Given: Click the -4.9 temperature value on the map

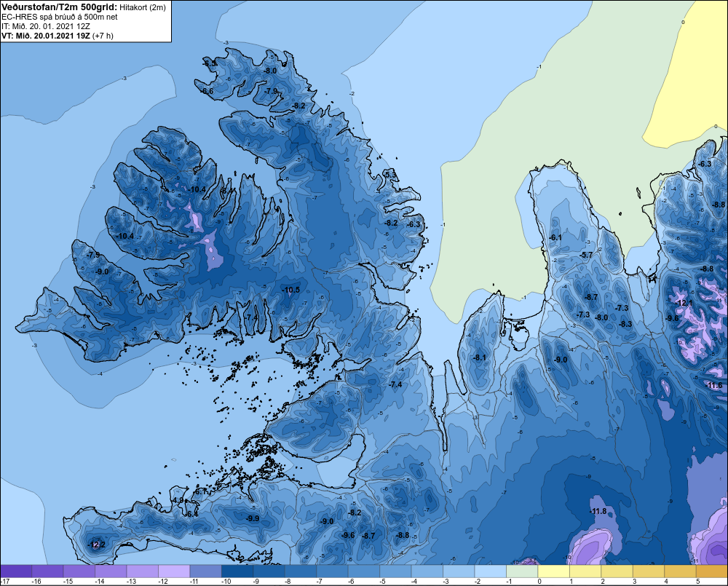Looking at the screenshot, I should pos(178,500).
